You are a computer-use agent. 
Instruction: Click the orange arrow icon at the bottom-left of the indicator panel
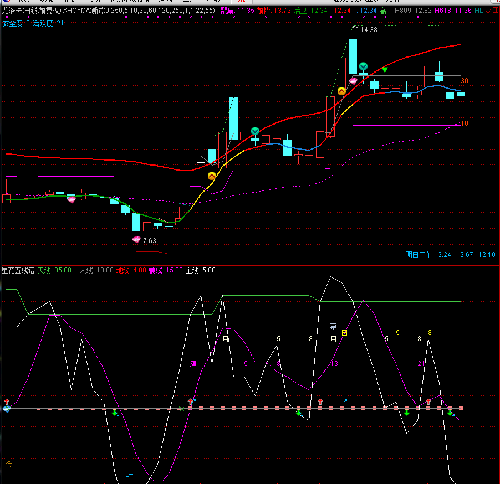point(9,463)
